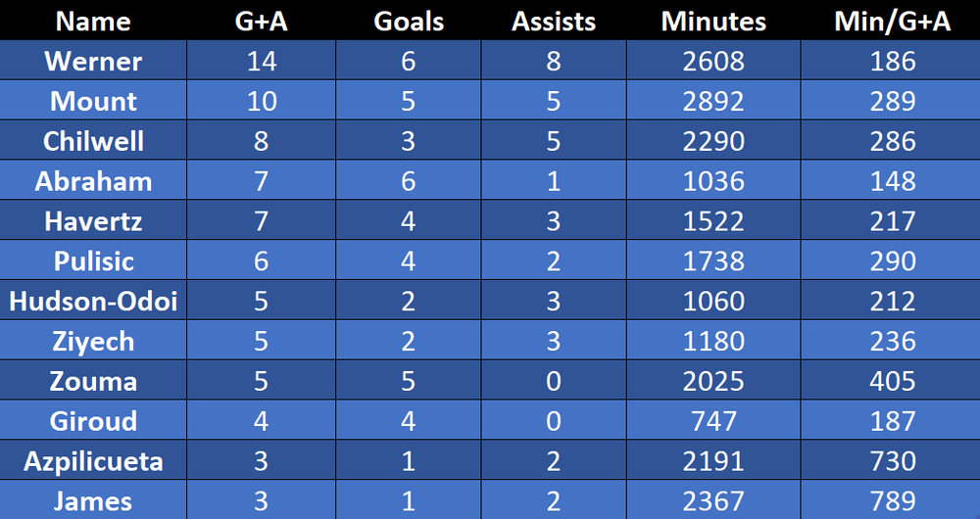Screen dimensions: 980x519
Task: Click the Hudson-Odoi name cell
Action: [93, 301]
